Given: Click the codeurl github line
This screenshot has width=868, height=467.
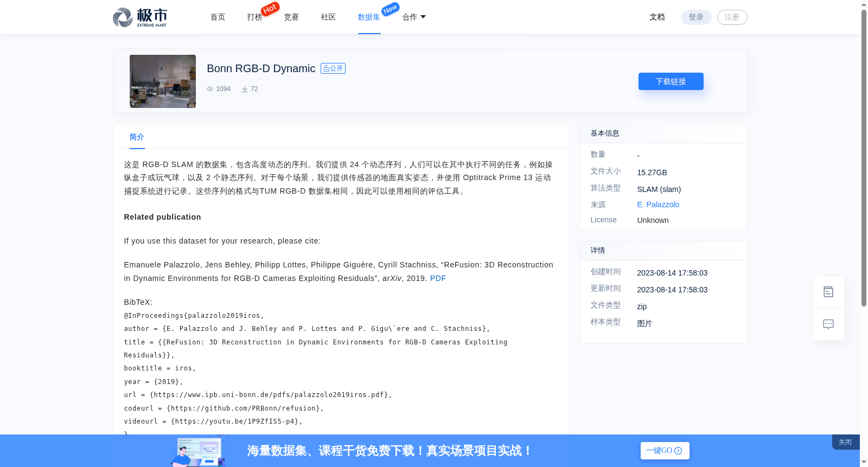Looking at the screenshot, I should click(224, 408).
